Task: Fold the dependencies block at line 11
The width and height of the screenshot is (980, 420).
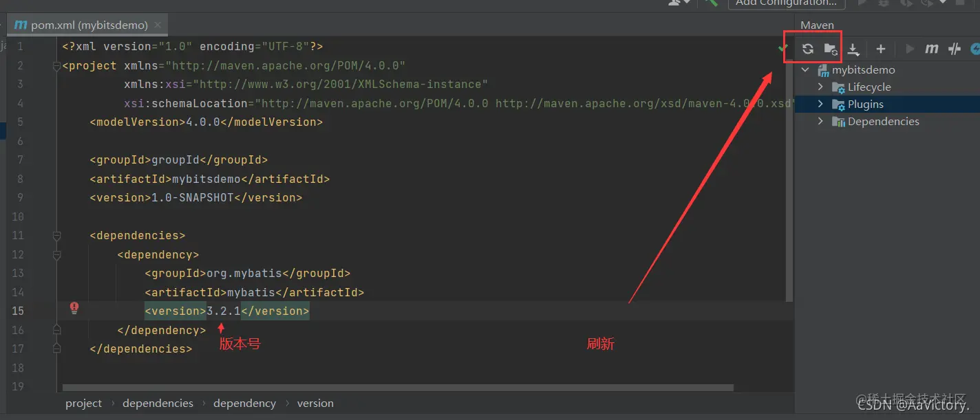Action: [56, 236]
